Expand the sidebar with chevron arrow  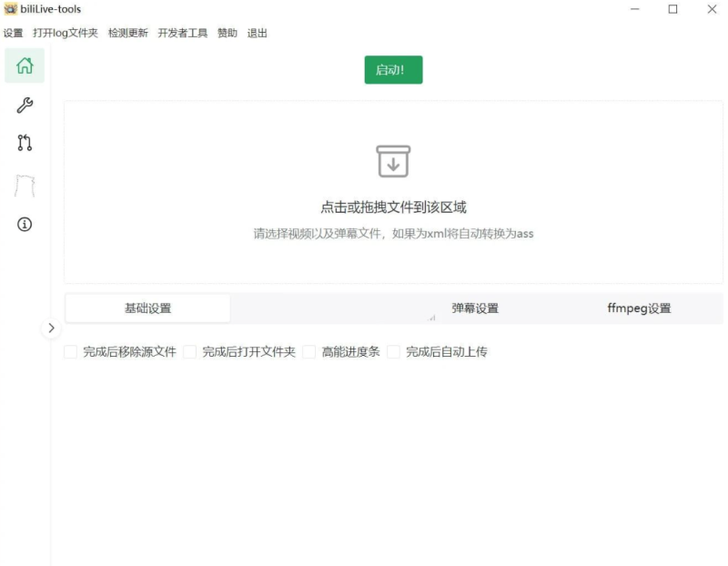tap(51, 328)
